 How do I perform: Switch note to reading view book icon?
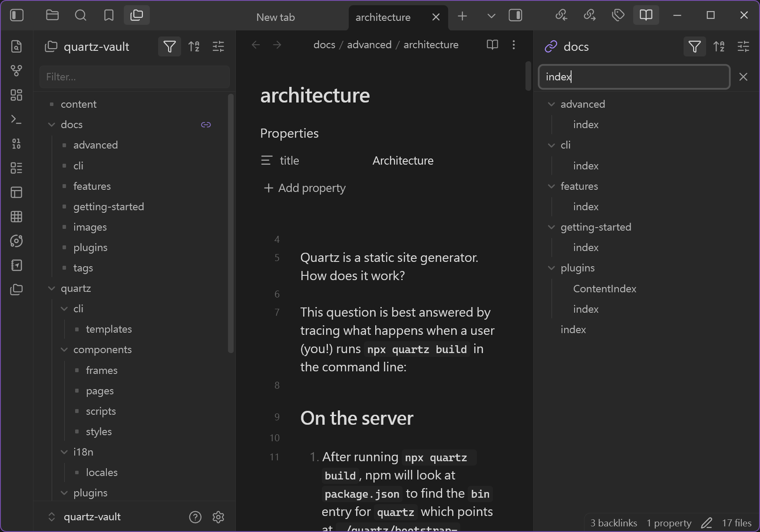click(492, 45)
